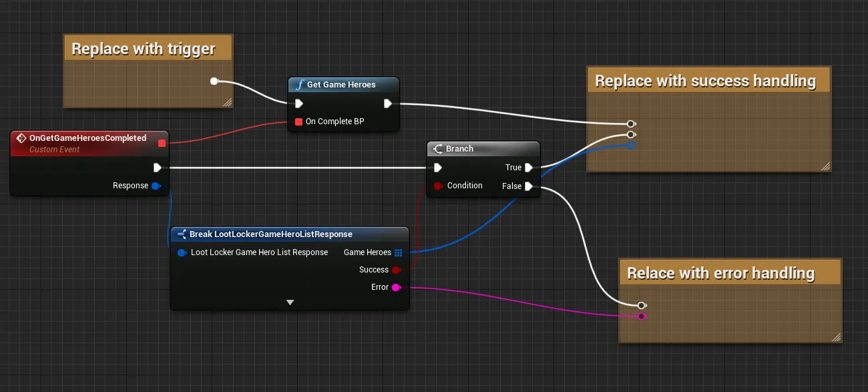Select the OnGetGameHeroesCompleted event title
Viewport: 868px width, 392px height.
pyautogui.click(x=87, y=138)
